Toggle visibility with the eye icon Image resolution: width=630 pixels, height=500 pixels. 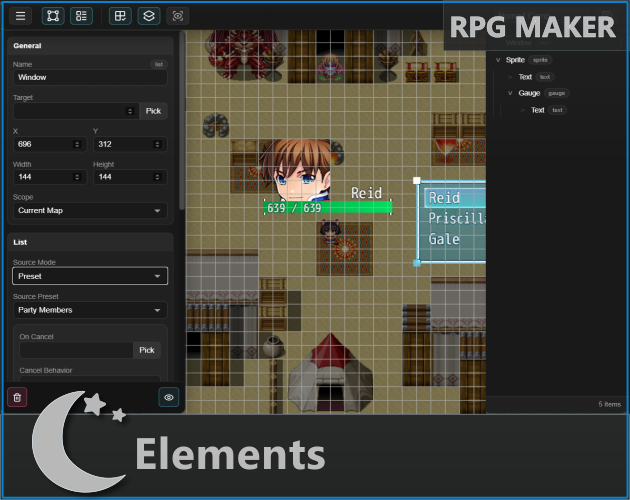169,398
